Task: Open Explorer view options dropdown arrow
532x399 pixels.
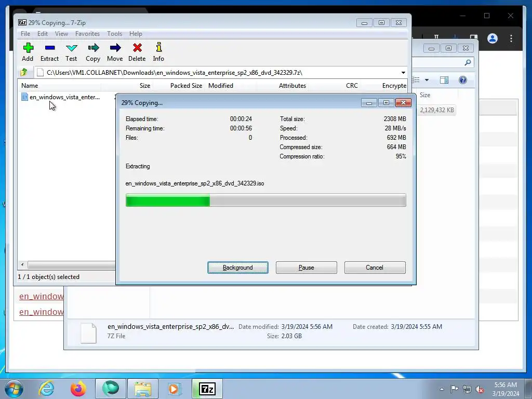Action: point(427,80)
